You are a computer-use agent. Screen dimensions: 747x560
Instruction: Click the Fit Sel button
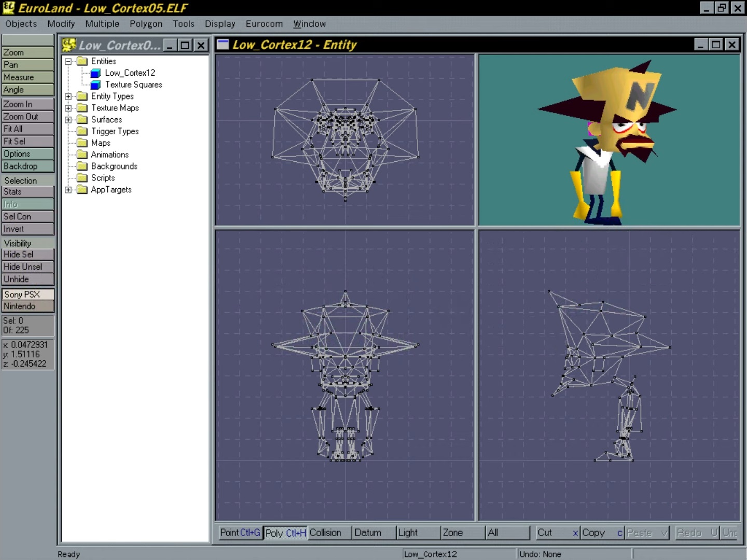pyautogui.click(x=28, y=142)
